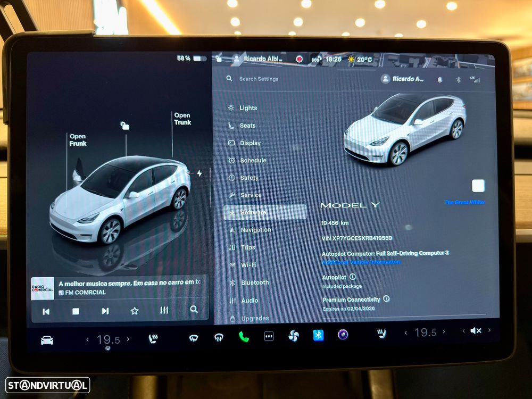Tap the Radio Comercial album art thumbnail
532x399 pixels.
(x=43, y=288)
